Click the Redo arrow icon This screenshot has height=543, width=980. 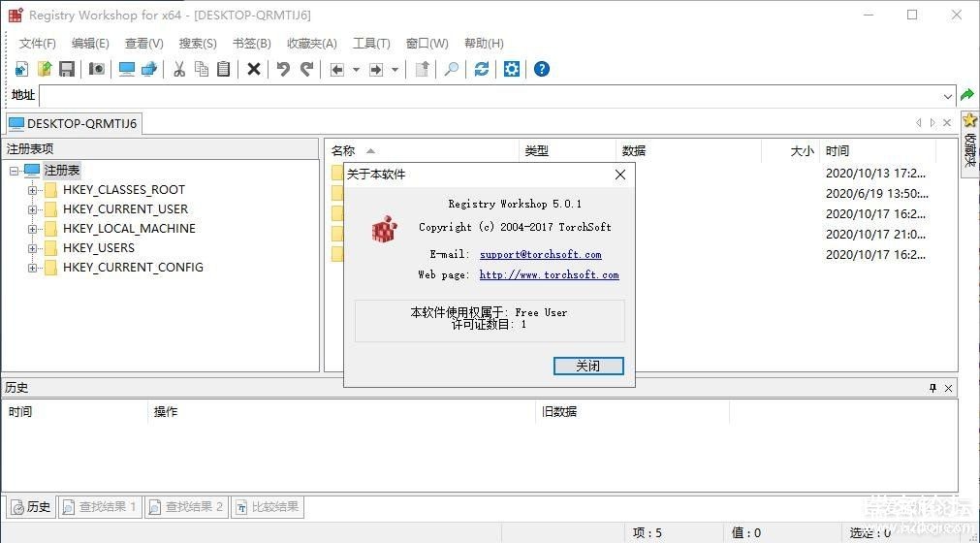tap(306, 69)
